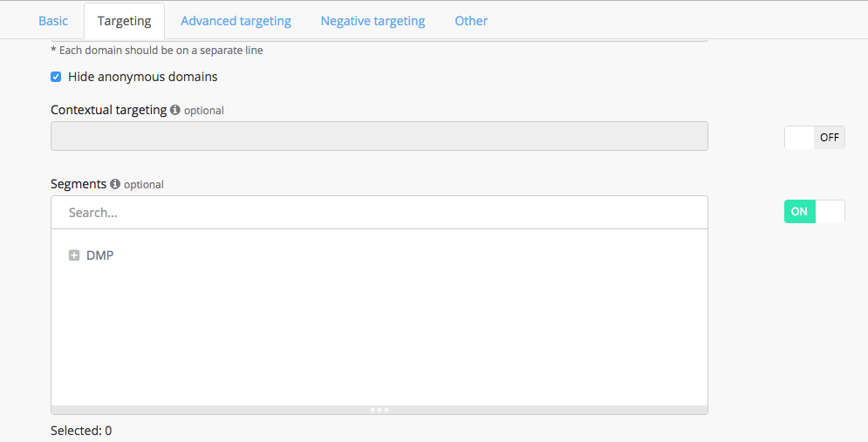The height and width of the screenshot is (442, 868).
Task: Click the Hide anonymous domains label text
Action: pyautogui.click(x=143, y=77)
